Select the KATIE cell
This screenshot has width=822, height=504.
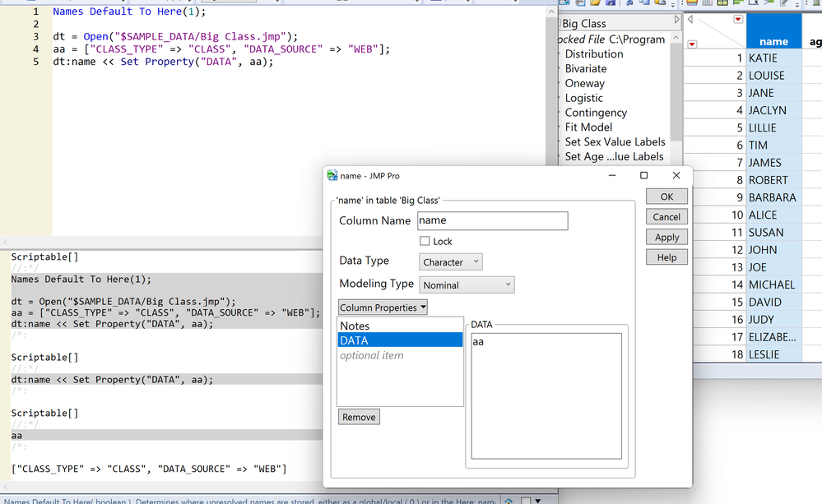coord(774,58)
